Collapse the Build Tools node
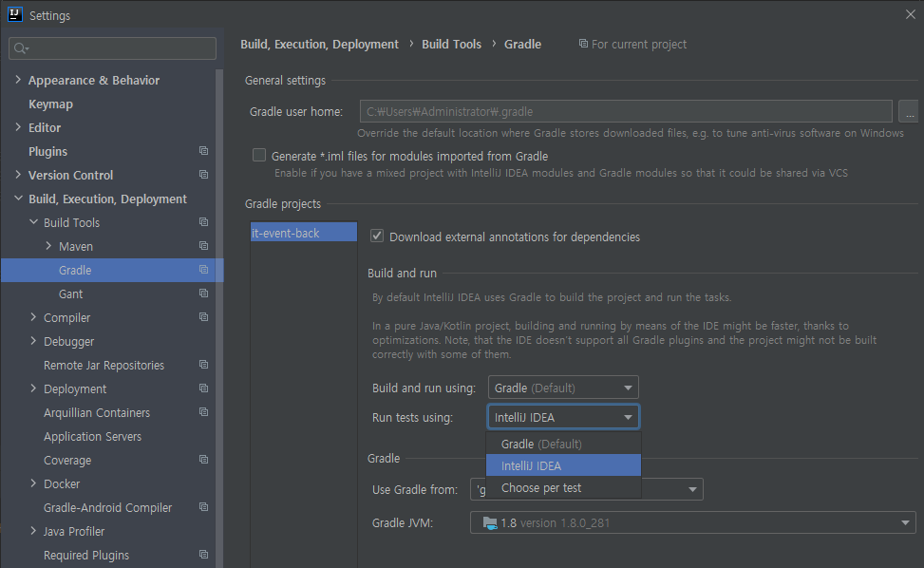 (33, 222)
